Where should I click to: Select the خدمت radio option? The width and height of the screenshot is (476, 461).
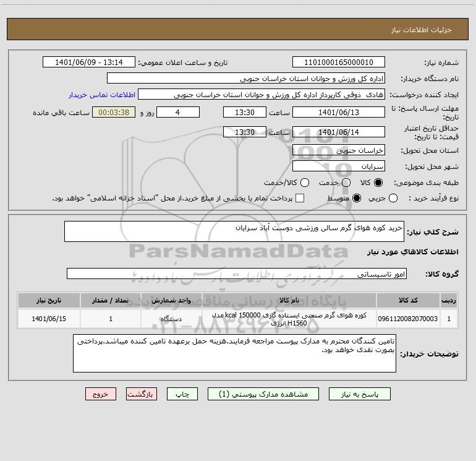click(x=346, y=183)
